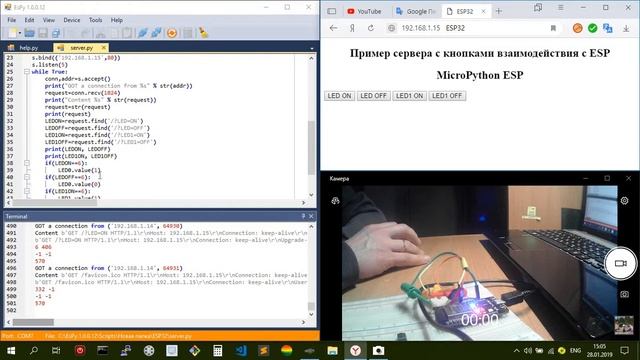This screenshot has width=640, height=360.
Task: Click the LED ON button on ESP page
Action: (339, 96)
